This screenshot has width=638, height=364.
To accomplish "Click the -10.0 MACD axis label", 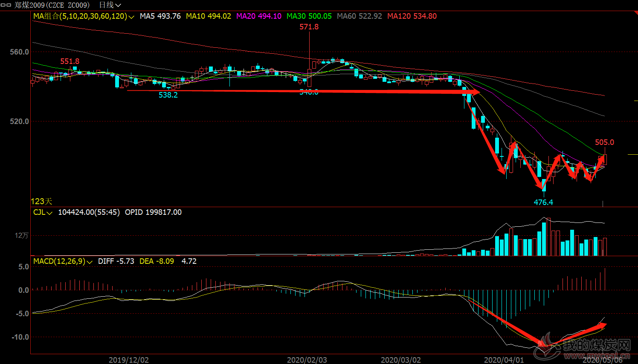I will 20,337.
